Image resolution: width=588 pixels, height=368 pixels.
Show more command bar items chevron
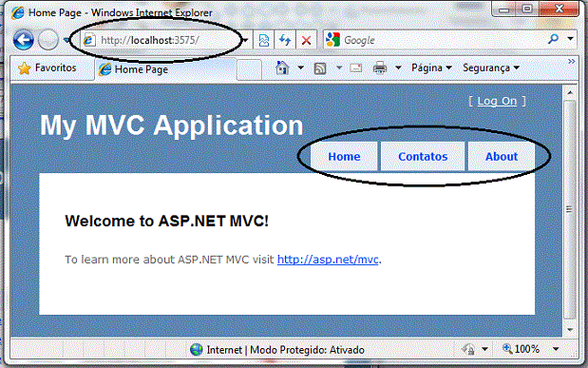[x=572, y=62]
